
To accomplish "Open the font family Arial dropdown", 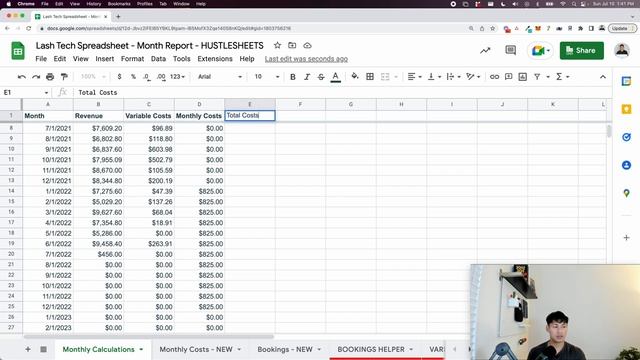I will tap(219, 77).
